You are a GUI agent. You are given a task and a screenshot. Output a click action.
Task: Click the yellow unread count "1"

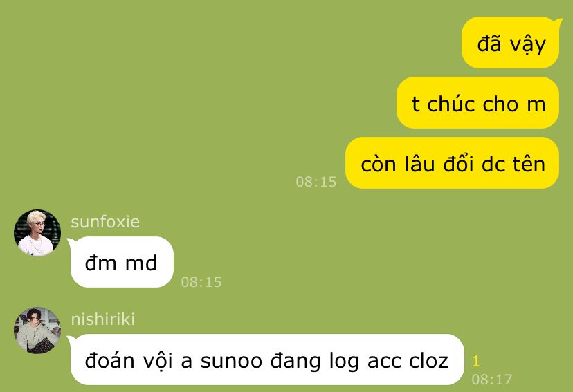tap(475, 362)
